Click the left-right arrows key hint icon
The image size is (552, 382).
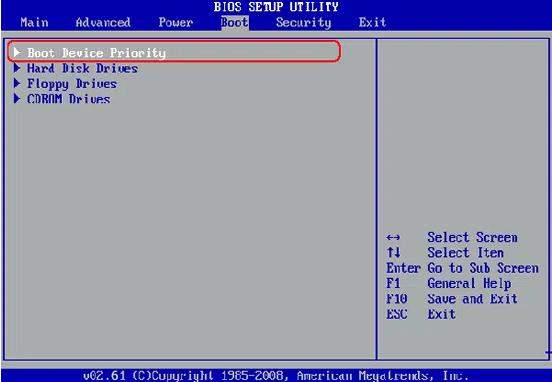pos(393,237)
